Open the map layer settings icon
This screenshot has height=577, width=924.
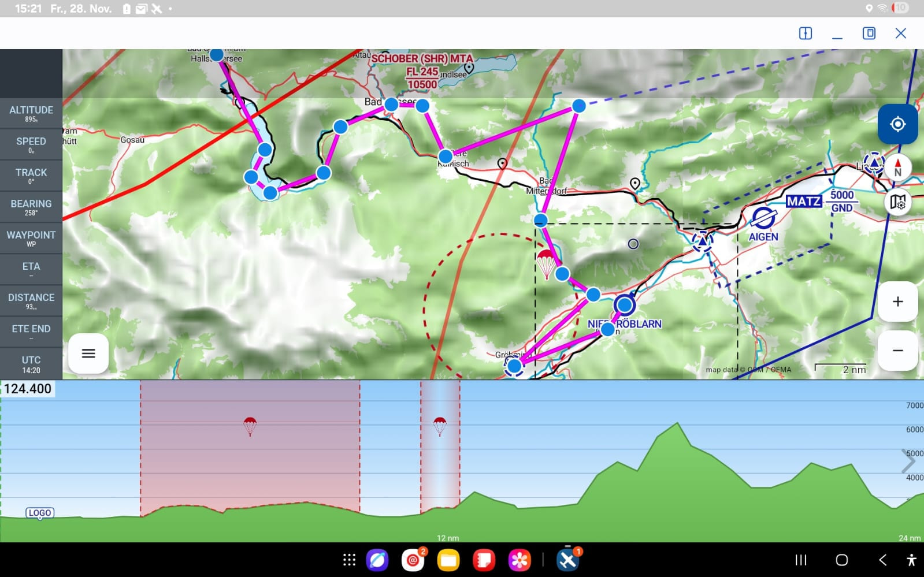coord(897,202)
